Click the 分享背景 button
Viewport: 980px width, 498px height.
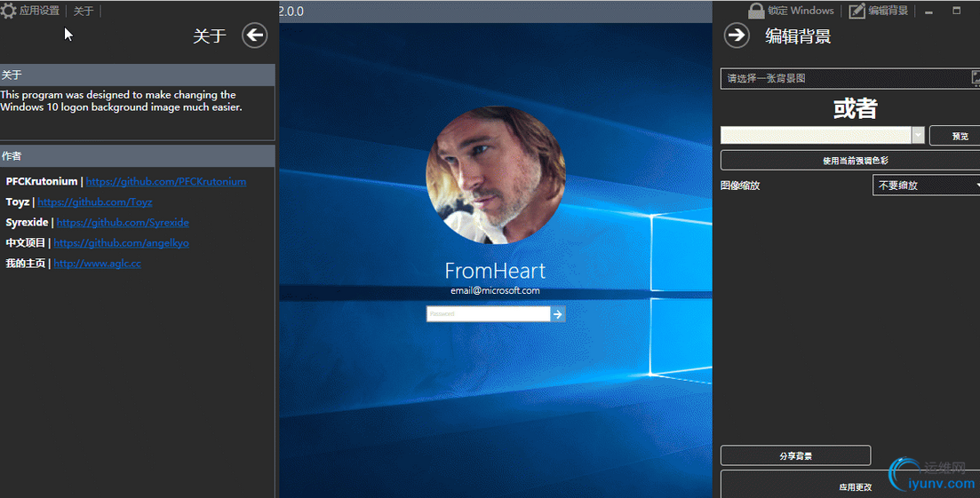795,455
